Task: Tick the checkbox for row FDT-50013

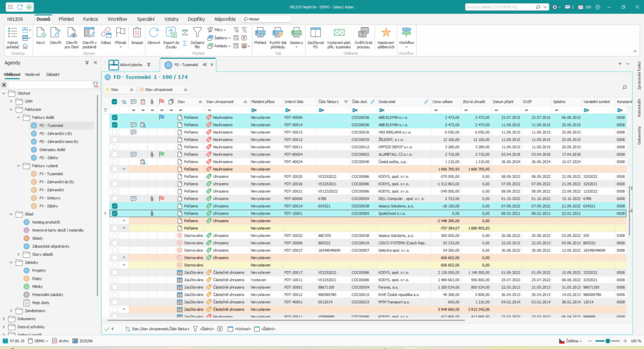Action: pyautogui.click(x=114, y=132)
